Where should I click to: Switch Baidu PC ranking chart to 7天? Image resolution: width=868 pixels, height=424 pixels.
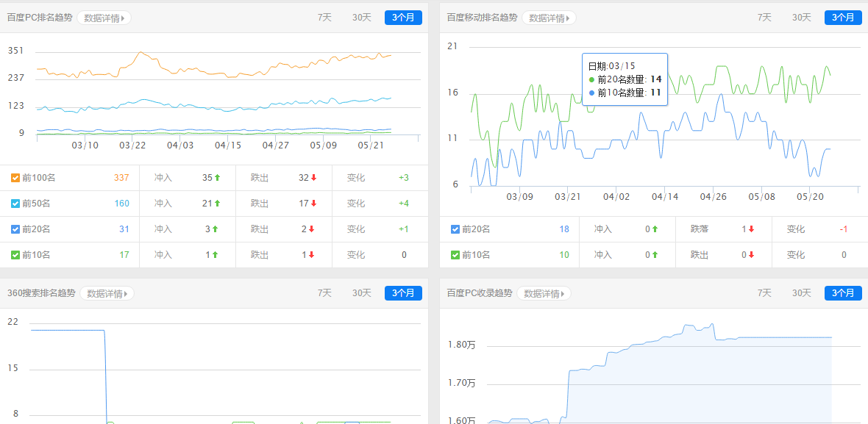click(324, 18)
